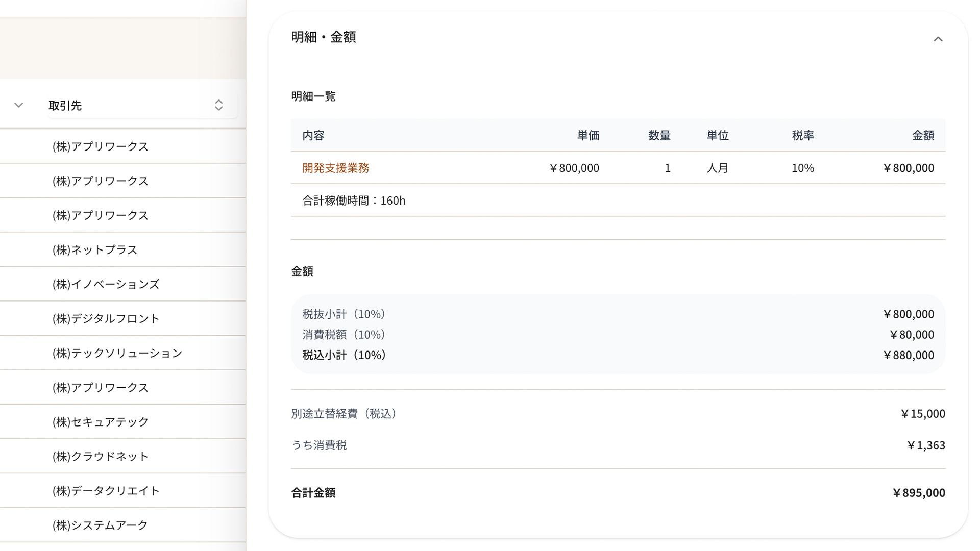The image size is (980, 551).
Task: Click the 取引先 column sort arrows icon
Action: click(218, 105)
